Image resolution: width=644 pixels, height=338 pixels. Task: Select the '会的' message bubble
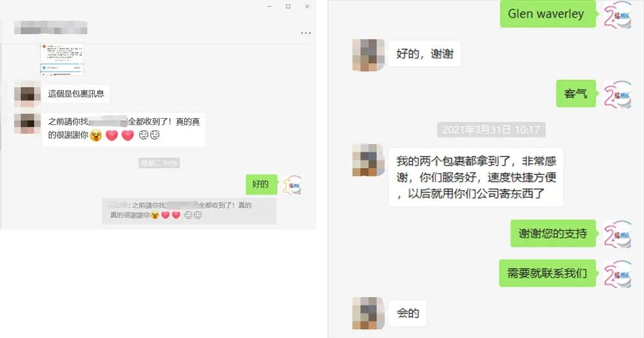(x=407, y=313)
